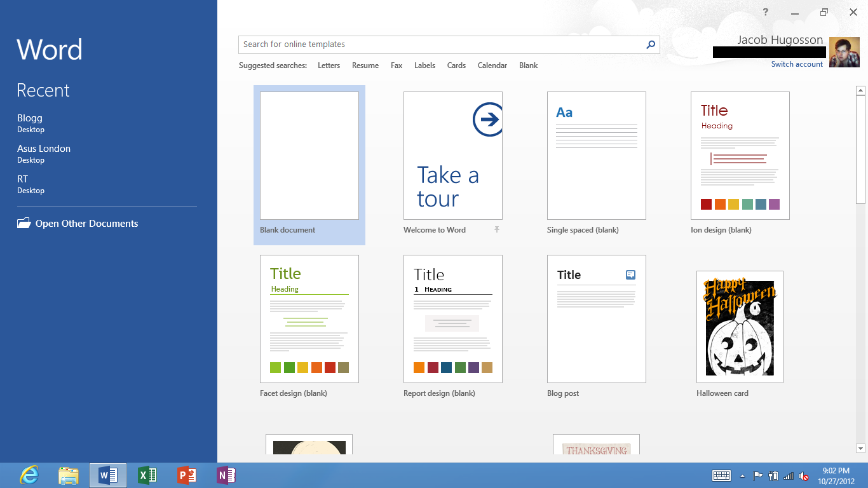Select the Calendar suggested search
This screenshot has height=488, width=868.
click(492, 65)
